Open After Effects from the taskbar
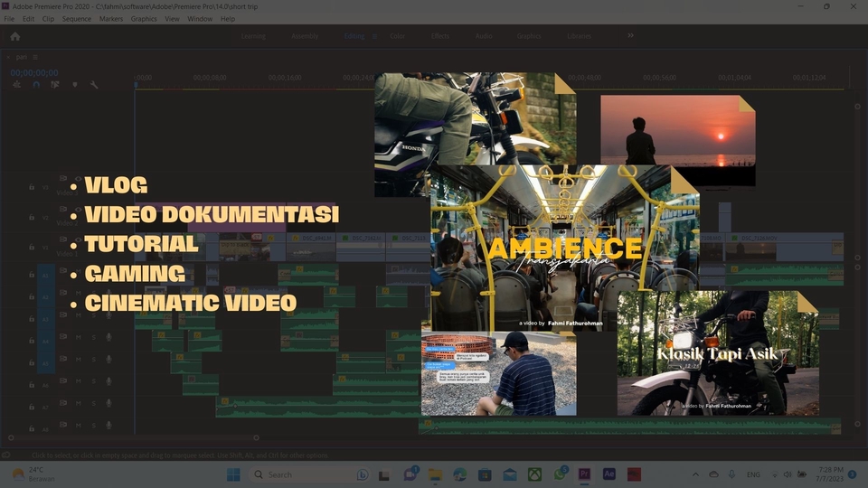The width and height of the screenshot is (868, 488). point(609,474)
